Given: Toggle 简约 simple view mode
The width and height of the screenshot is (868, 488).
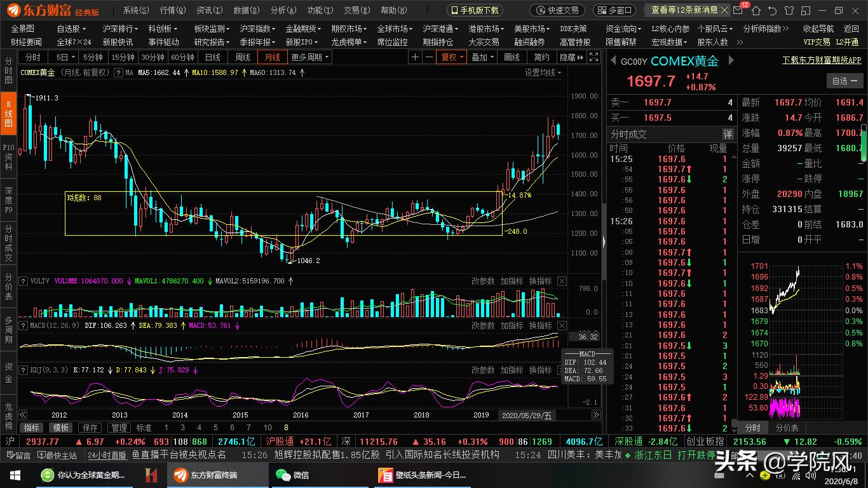Looking at the screenshot, I should [541, 57].
